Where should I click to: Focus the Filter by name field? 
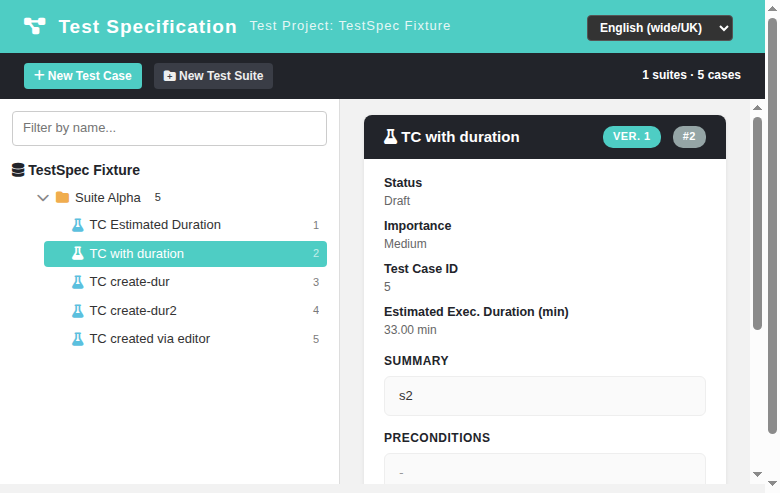pos(169,128)
